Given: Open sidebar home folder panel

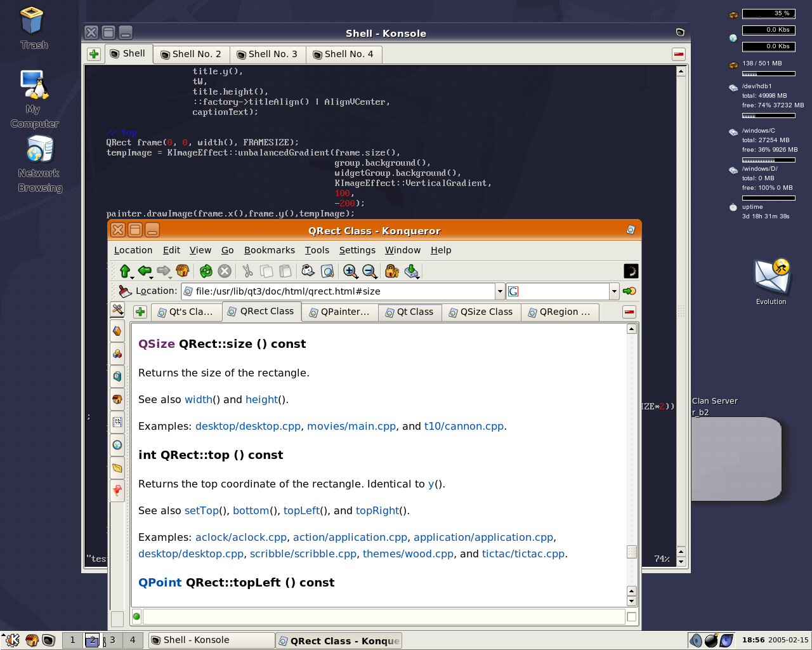Looking at the screenshot, I should click(x=117, y=399).
